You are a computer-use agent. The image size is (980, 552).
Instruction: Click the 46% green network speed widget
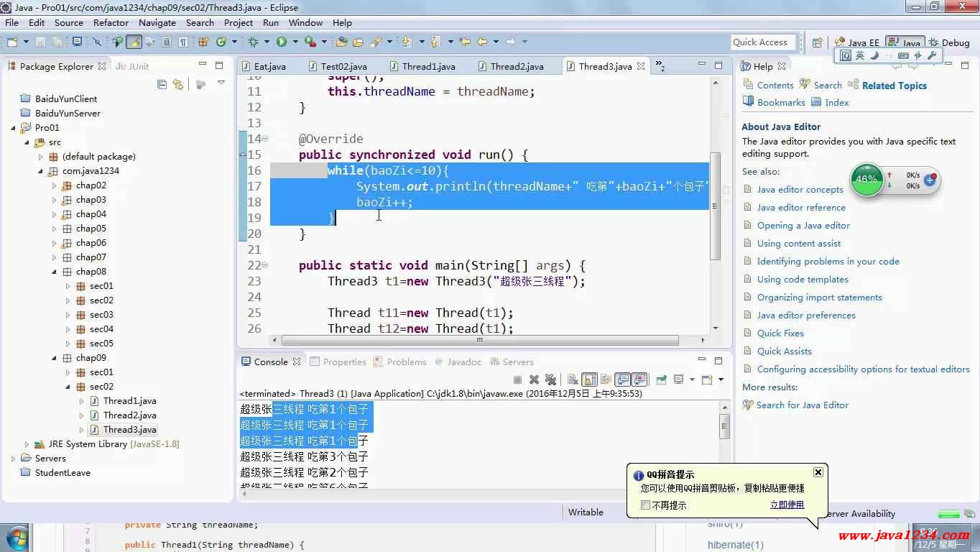866,180
